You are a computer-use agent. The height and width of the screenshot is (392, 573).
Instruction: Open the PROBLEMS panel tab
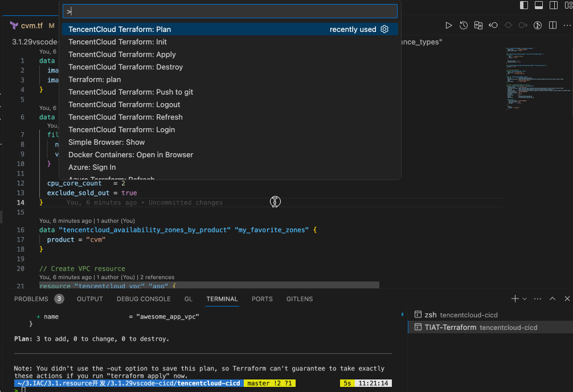tap(31, 299)
